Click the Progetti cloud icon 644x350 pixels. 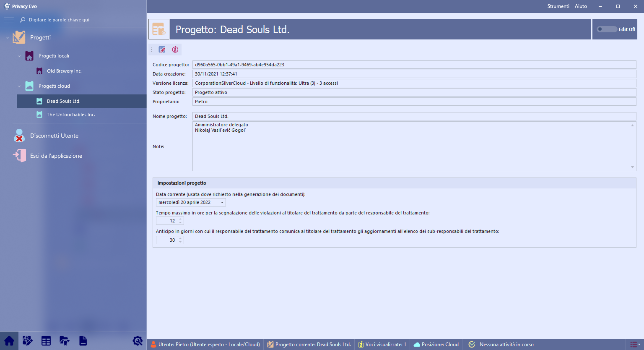[x=29, y=86]
